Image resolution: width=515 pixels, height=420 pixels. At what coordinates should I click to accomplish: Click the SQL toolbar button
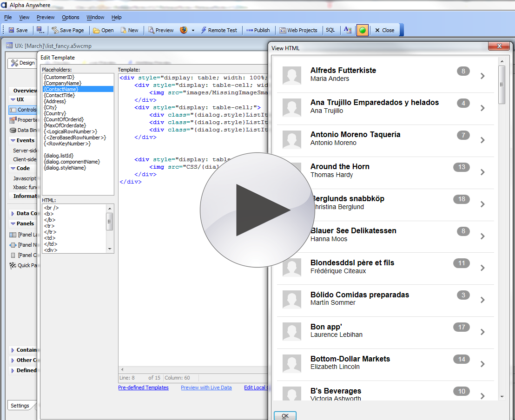[x=330, y=30]
